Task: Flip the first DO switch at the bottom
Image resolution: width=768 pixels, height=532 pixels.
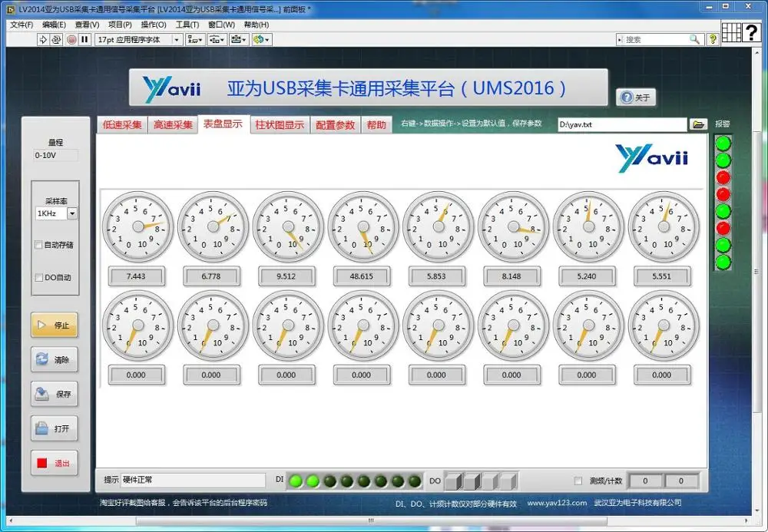Action: [452, 480]
